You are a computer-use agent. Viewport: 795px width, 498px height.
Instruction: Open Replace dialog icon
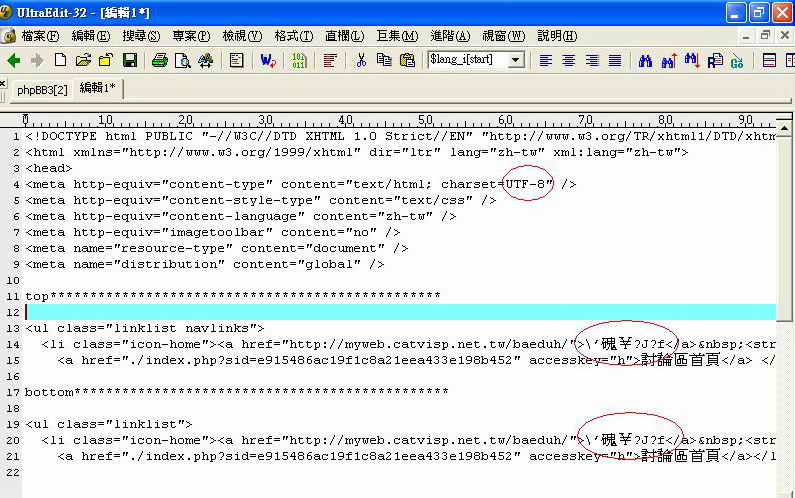coord(715,61)
